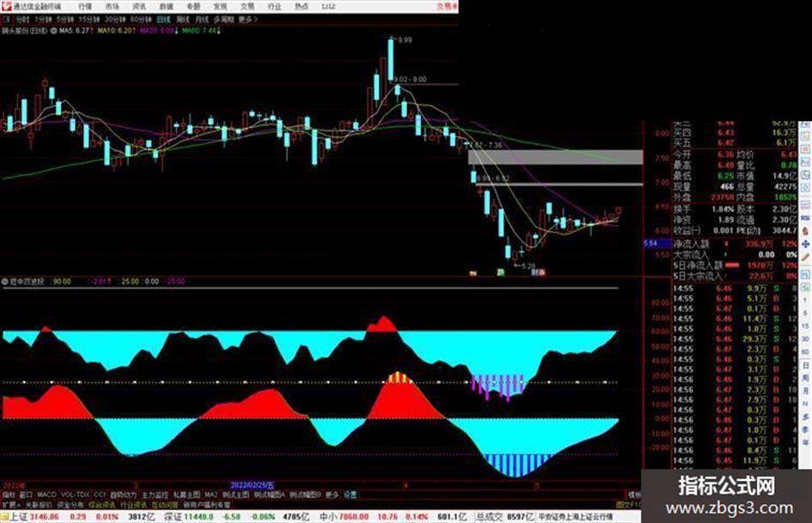Open the 关联报价 tab

pyautogui.click(x=39, y=504)
